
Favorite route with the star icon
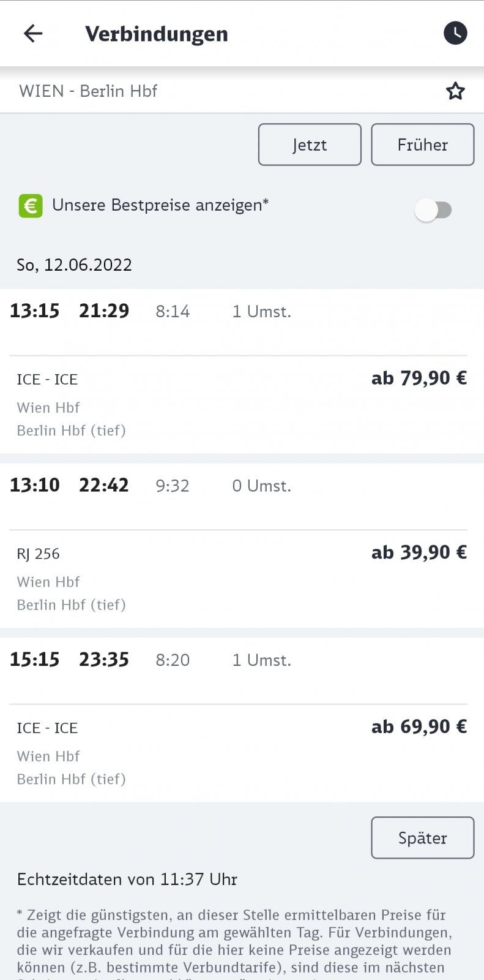[455, 91]
